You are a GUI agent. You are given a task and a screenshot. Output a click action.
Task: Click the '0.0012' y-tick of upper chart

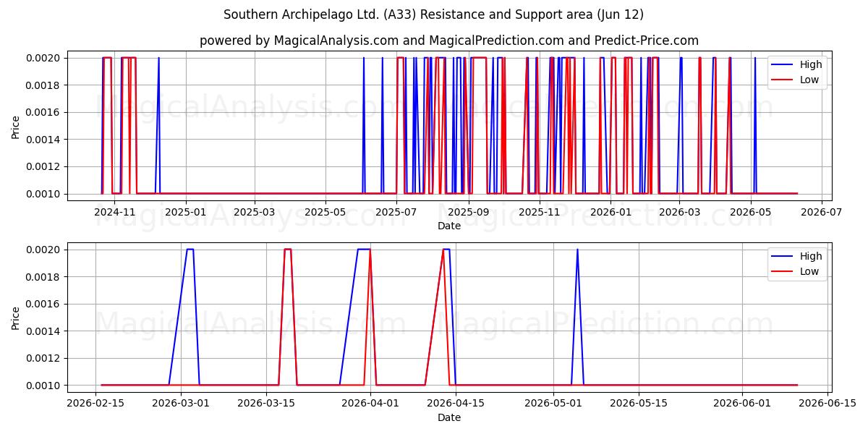45,167
